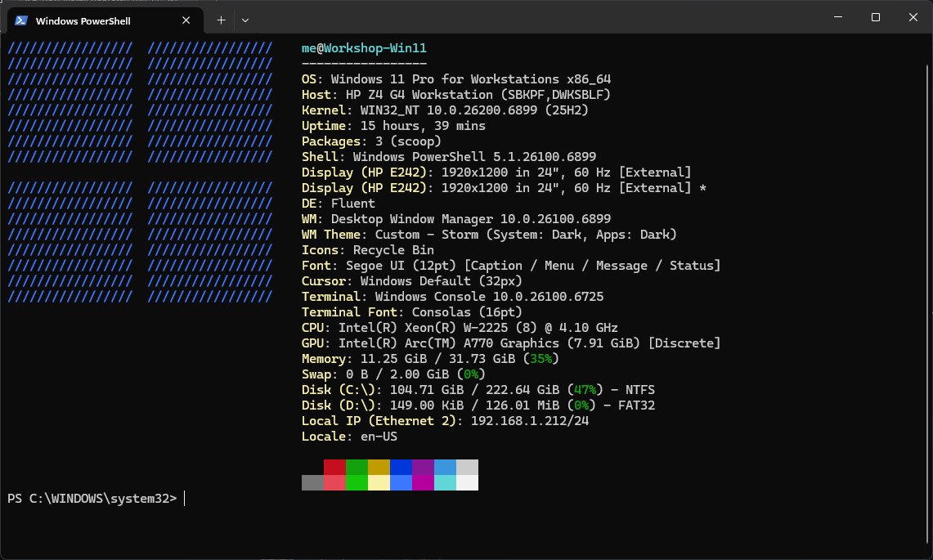Screen dimensions: 933x560
Task: Click the WM line Desktop Window Manager
Action: point(456,218)
